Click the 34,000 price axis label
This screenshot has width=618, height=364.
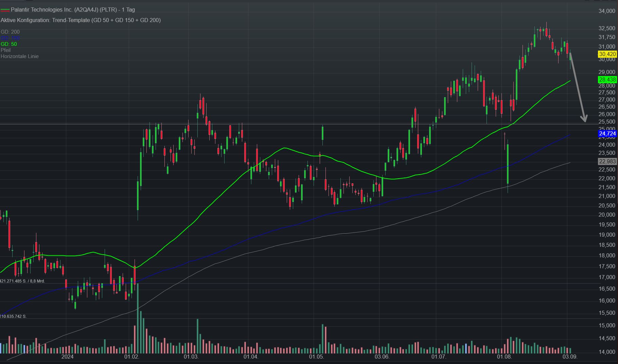pyautogui.click(x=607, y=11)
